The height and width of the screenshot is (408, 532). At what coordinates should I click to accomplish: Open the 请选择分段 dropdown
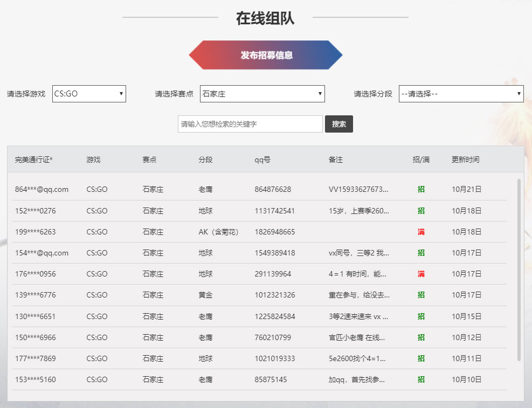[461, 94]
